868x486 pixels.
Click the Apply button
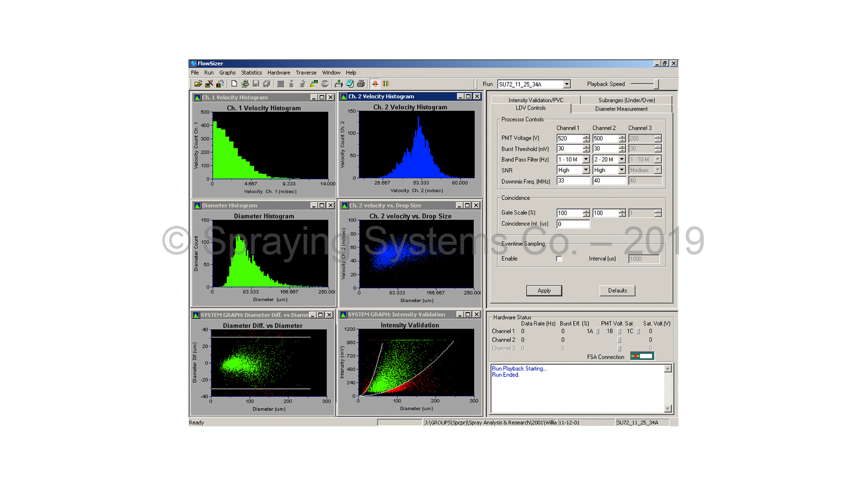click(544, 291)
